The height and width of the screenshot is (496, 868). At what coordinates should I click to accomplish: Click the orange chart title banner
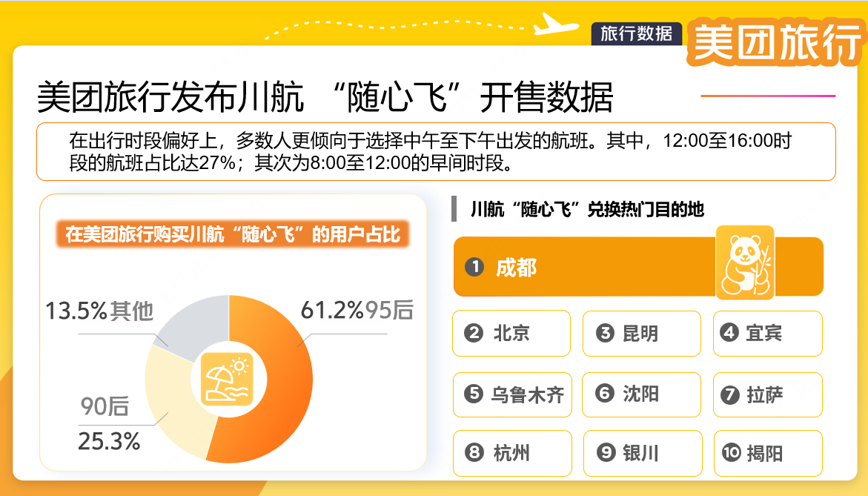click(x=232, y=235)
